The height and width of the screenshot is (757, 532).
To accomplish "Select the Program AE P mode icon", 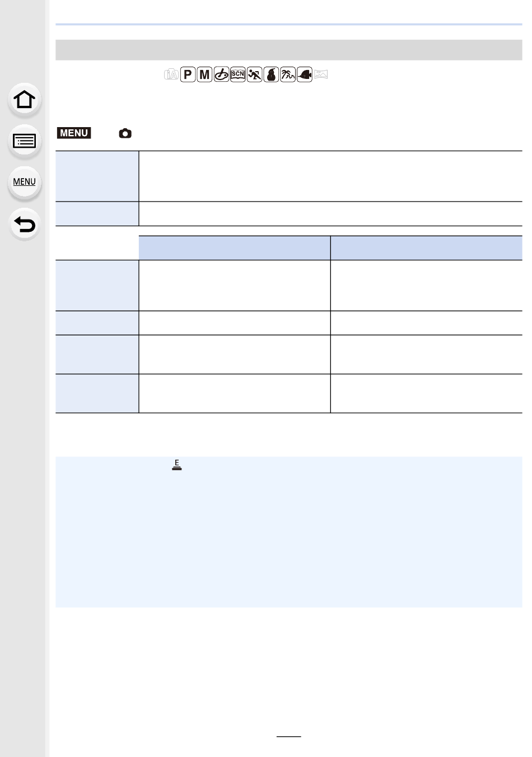I will 188,74.
